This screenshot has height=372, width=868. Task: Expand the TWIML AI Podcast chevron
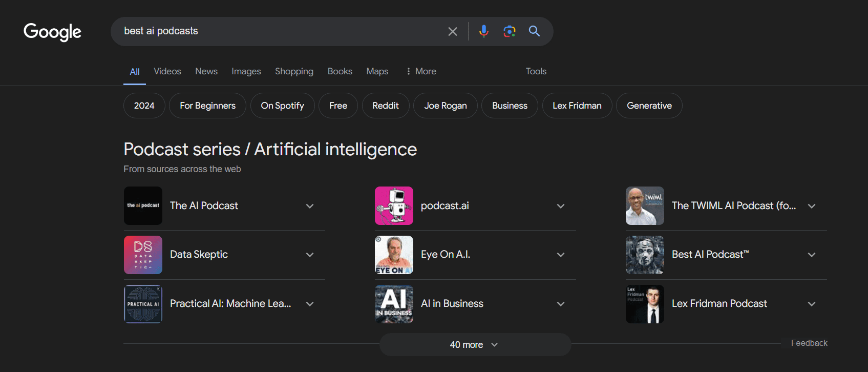pos(812,206)
